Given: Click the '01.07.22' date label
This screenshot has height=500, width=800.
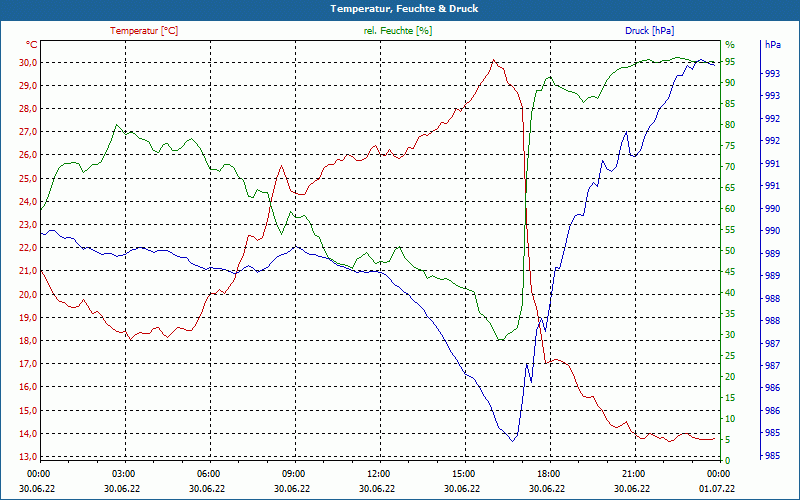Looking at the screenshot, I should [x=717, y=488].
